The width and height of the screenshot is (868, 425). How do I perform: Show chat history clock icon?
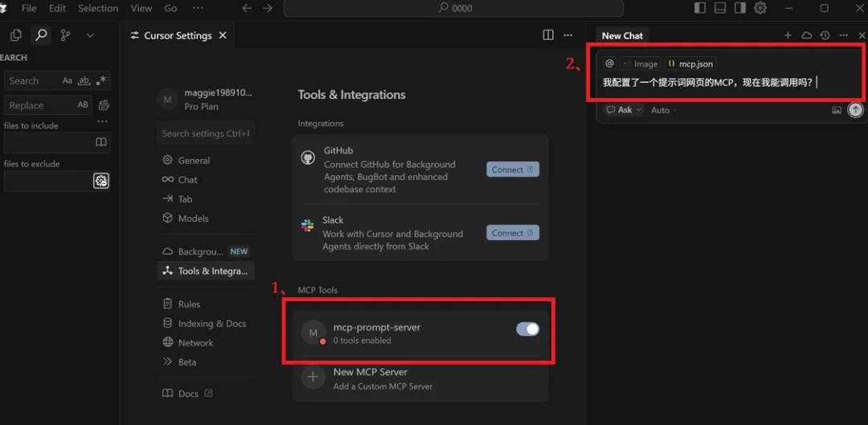pos(825,35)
